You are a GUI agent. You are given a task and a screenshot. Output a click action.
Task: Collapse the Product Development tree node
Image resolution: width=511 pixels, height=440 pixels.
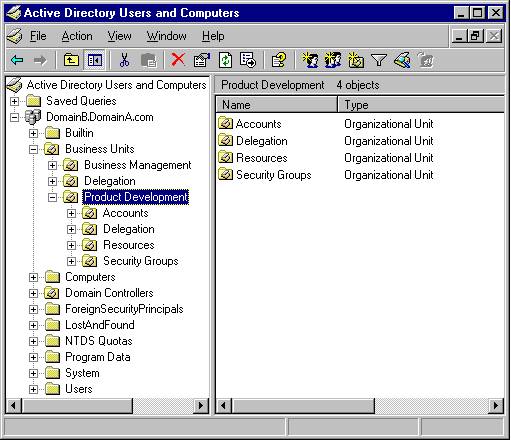[52, 197]
